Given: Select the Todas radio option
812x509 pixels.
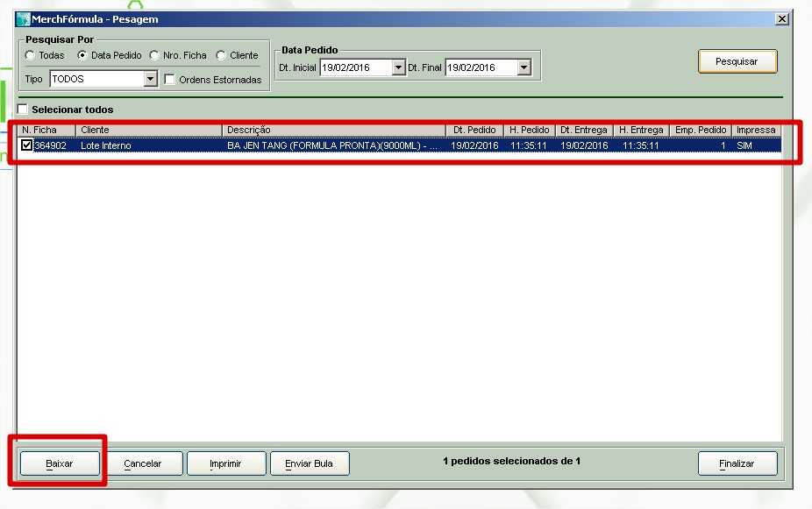Looking at the screenshot, I should (31, 55).
